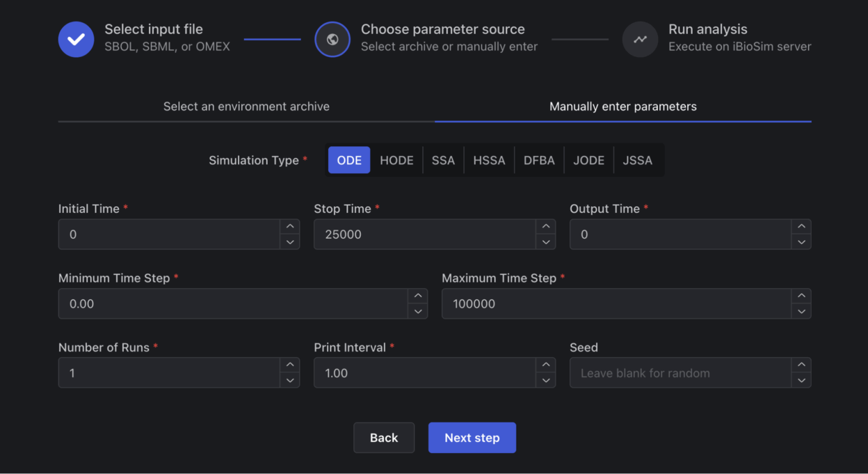
Task: Open the Select an environment archive tab
Action: point(246,106)
